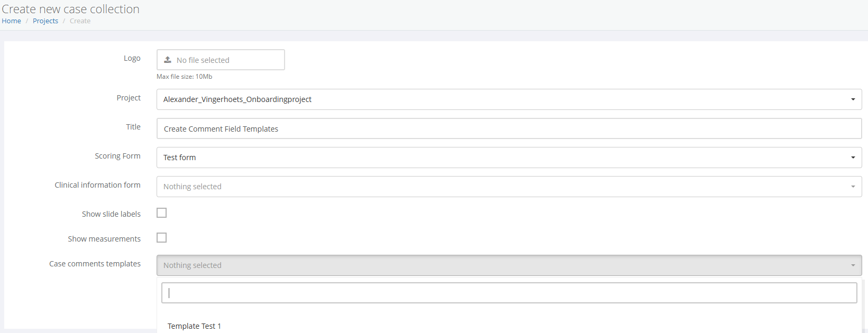868x333 pixels.
Task: Tick the Show measurements checkbox
Action: coord(162,238)
